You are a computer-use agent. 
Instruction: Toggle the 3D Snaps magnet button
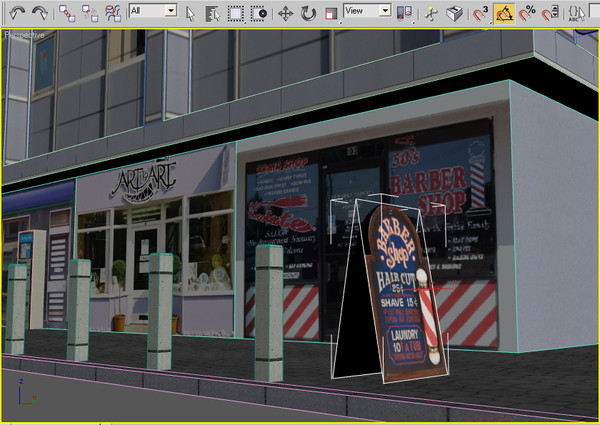[481, 14]
